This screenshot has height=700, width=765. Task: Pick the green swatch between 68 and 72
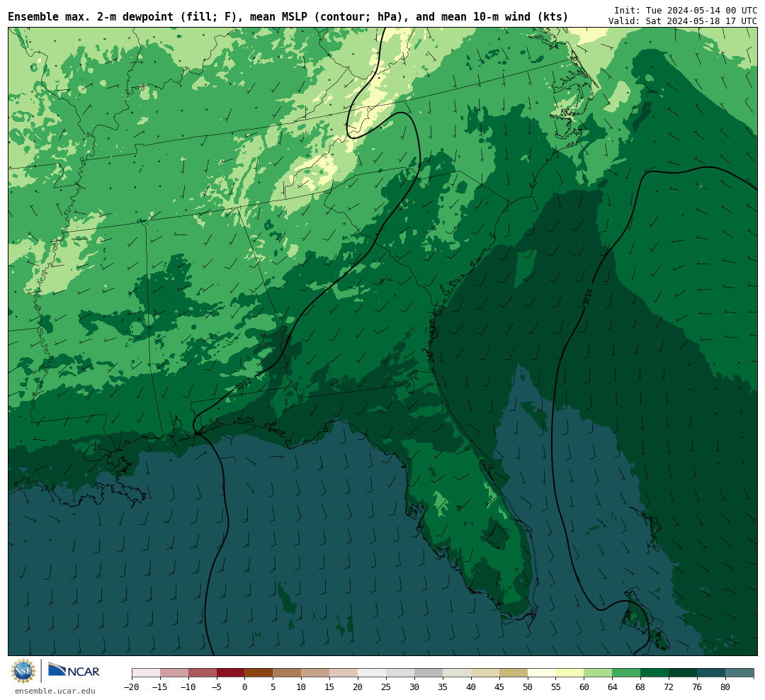(655, 674)
